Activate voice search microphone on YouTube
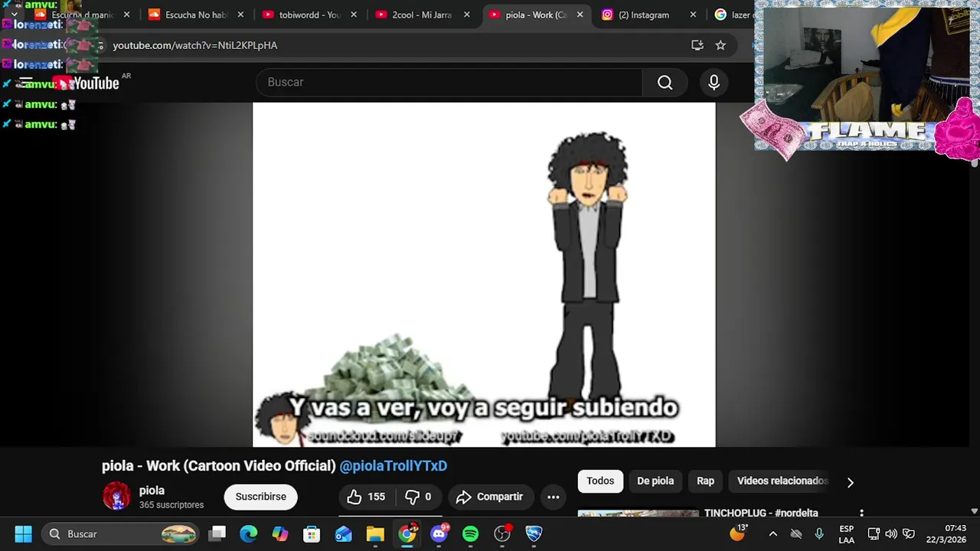The height and width of the screenshot is (551, 980). (714, 83)
